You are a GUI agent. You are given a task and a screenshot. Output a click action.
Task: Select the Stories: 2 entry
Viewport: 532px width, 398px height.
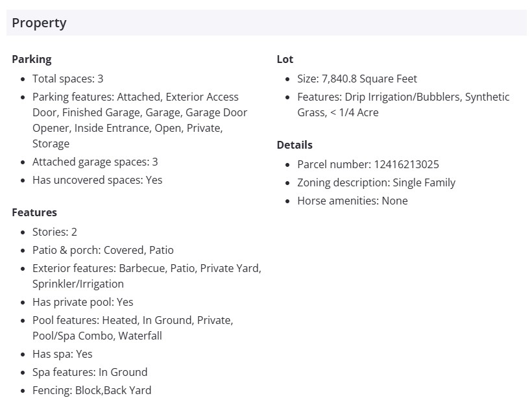(x=54, y=232)
